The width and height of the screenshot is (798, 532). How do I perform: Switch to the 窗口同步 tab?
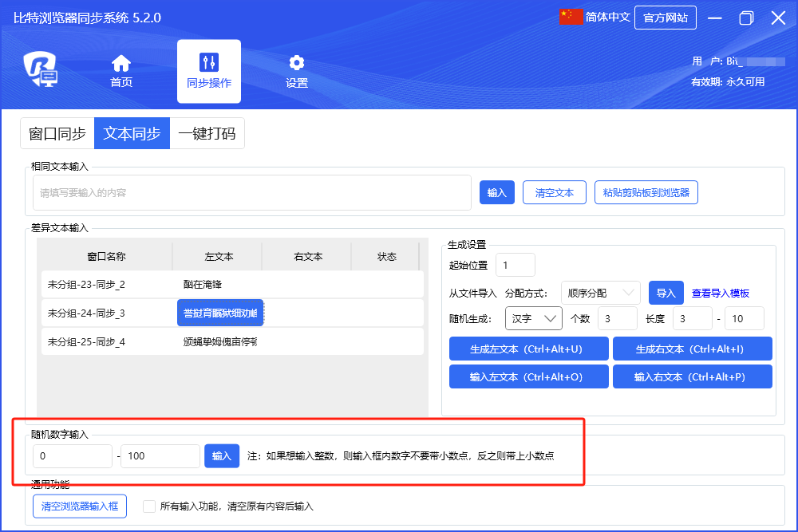(57, 134)
